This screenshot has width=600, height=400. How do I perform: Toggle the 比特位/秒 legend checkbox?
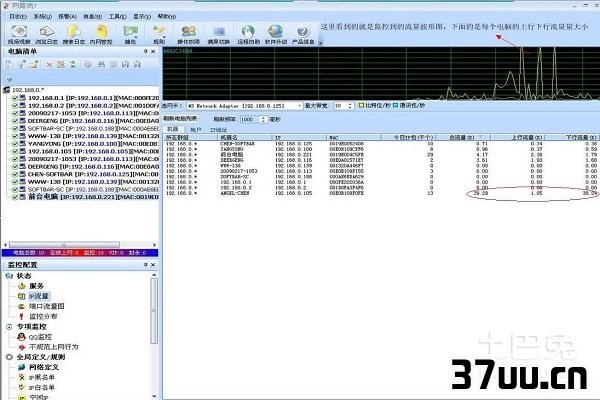(361, 105)
